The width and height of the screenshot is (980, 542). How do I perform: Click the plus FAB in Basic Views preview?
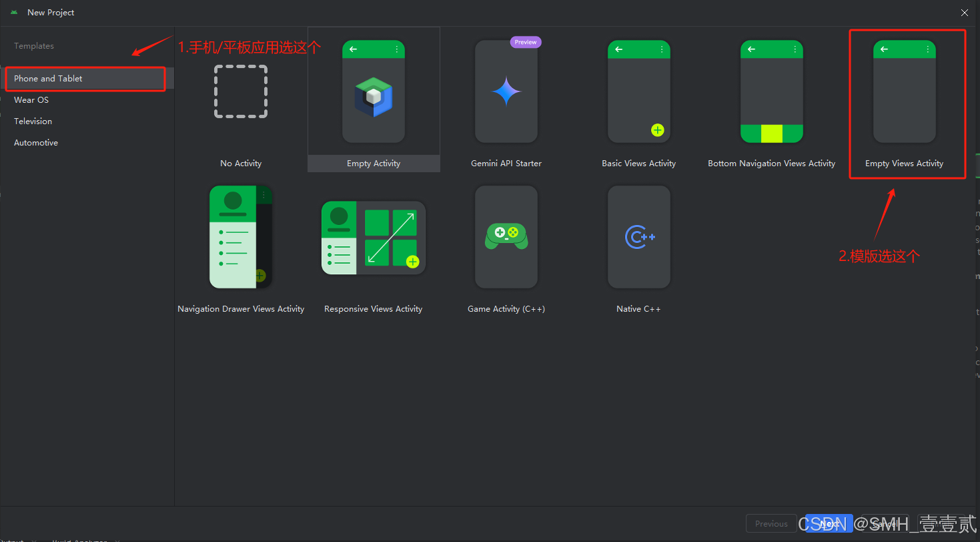tap(658, 130)
